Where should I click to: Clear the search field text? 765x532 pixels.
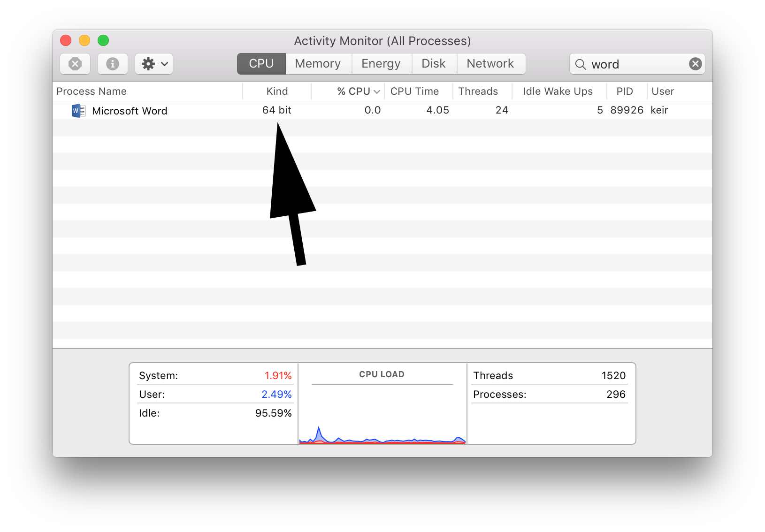tap(695, 64)
